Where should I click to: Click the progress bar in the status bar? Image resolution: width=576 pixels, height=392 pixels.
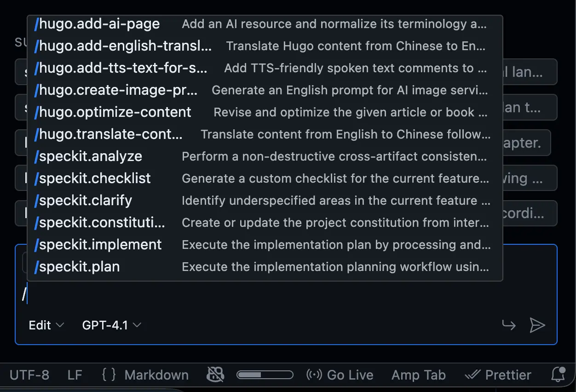[x=265, y=375]
